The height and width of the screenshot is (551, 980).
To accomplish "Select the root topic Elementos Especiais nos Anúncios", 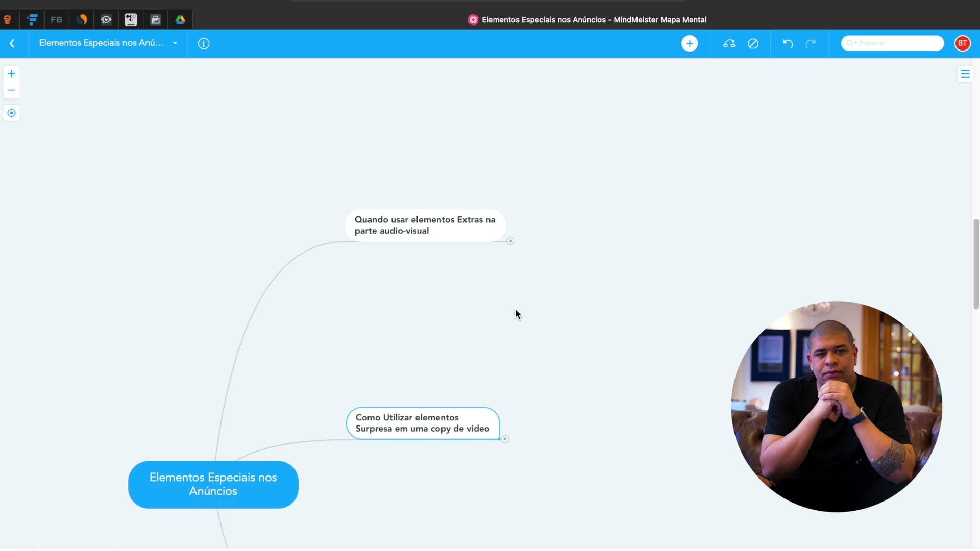I will coord(213,484).
